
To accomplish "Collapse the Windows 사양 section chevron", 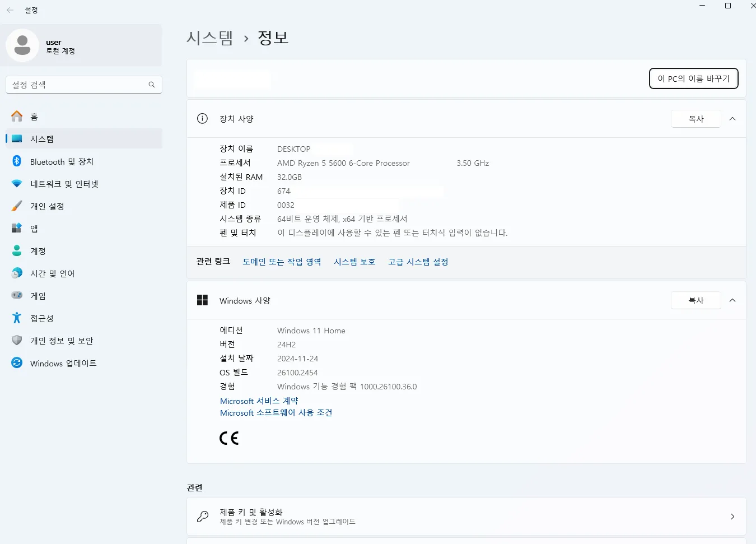I will tap(732, 300).
